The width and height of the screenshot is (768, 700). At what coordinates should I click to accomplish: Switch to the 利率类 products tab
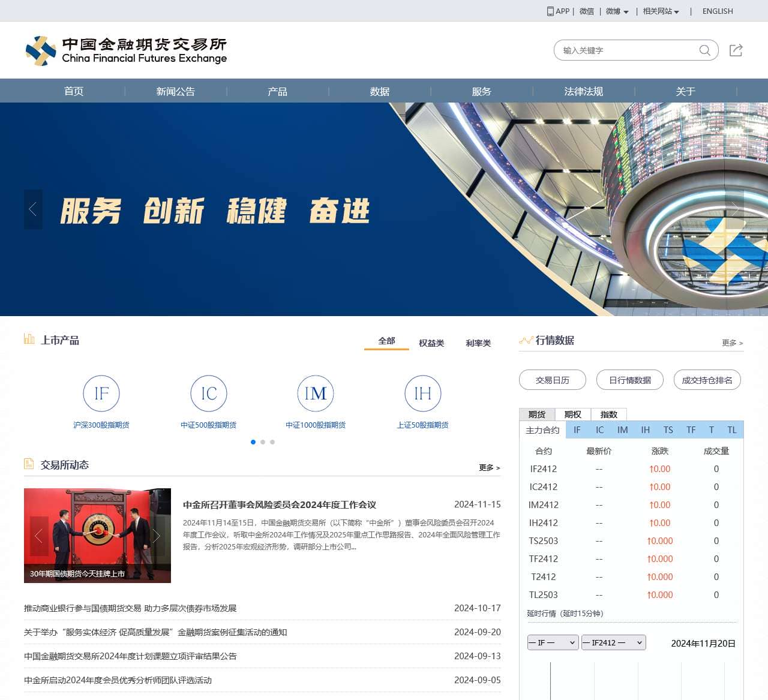coord(478,343)
